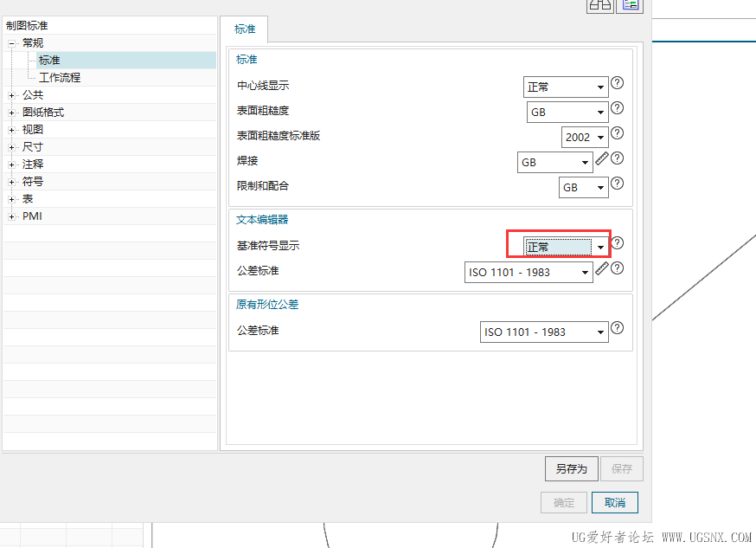Click ruler customize icon next to 文本编辑器 公差标准
The width and height of the screenshot is (756, 548).
click(x=602, y=268)
